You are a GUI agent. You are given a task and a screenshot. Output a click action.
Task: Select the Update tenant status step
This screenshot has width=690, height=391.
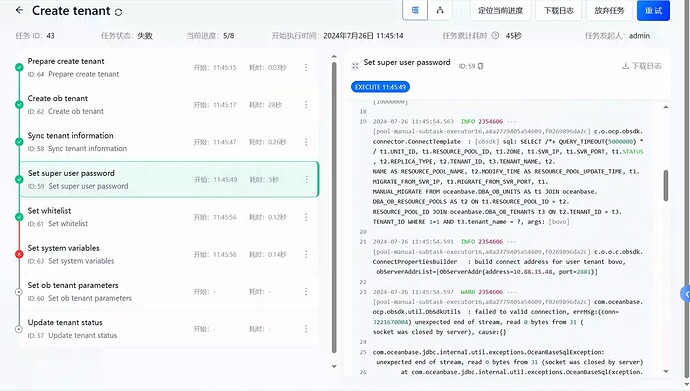click(169, 329)
